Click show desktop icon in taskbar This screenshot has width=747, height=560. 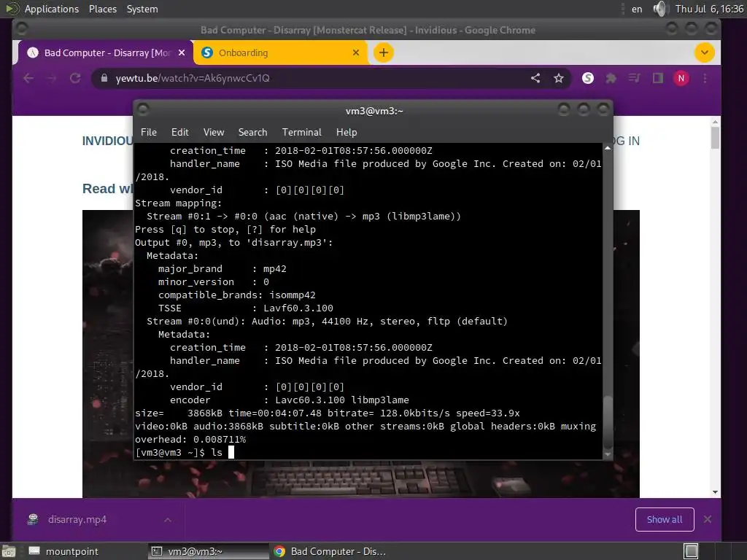[x=9, y=551]
